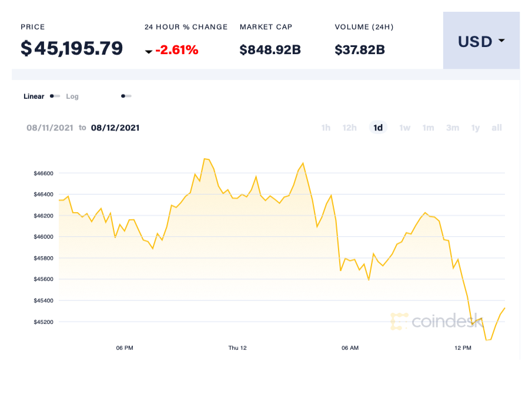Show the 3m time range
The height and width of the screenshot is (395, 532).
[452, 128]
